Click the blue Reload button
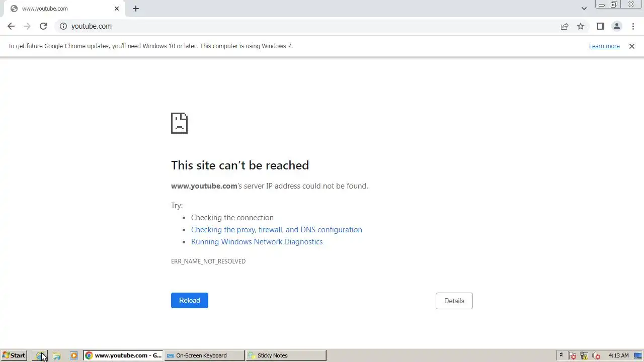The image size is (644, 362). pos(190,301)
